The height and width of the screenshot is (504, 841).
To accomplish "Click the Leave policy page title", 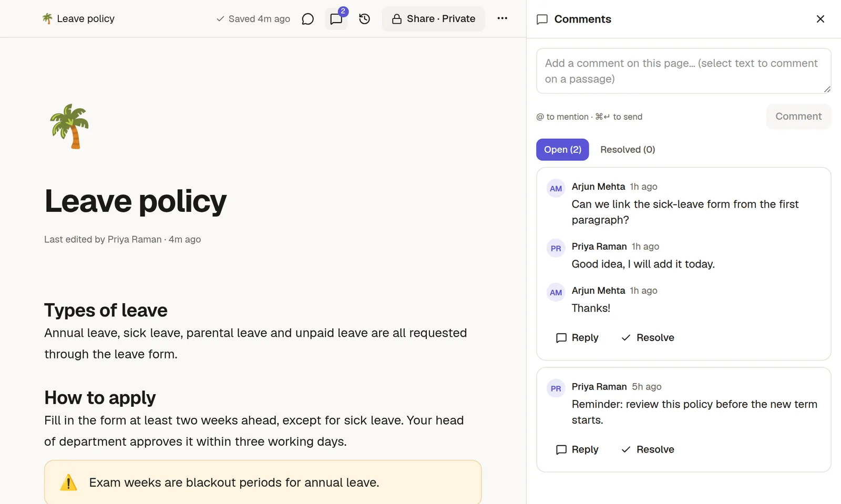I will coord(136,201).
